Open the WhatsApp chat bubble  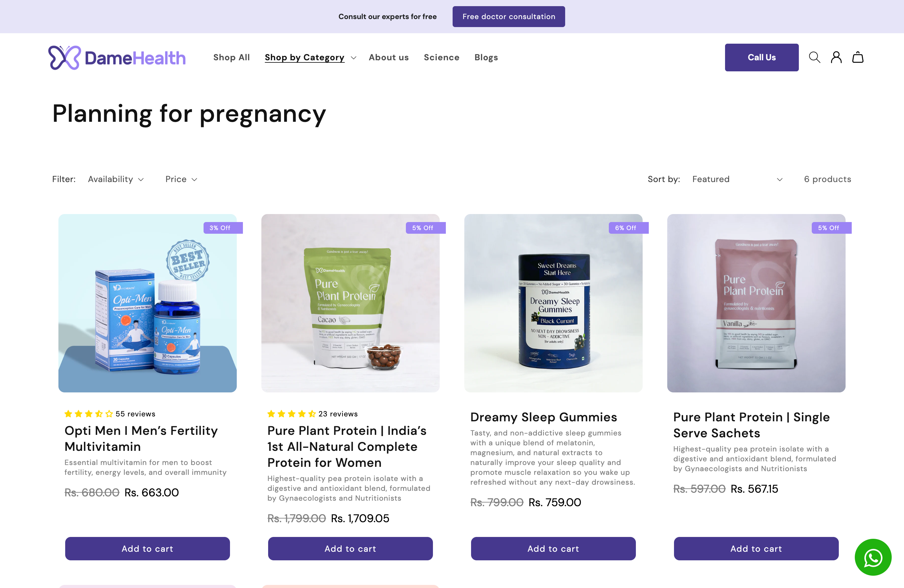pyautogui.click(x=873, y=557)
